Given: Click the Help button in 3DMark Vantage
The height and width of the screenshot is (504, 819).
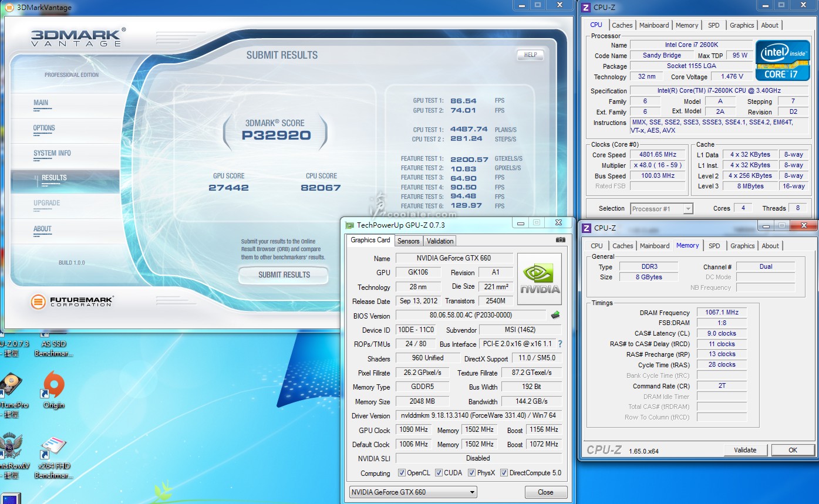Looking at the screenshot, I should point(531,55).
